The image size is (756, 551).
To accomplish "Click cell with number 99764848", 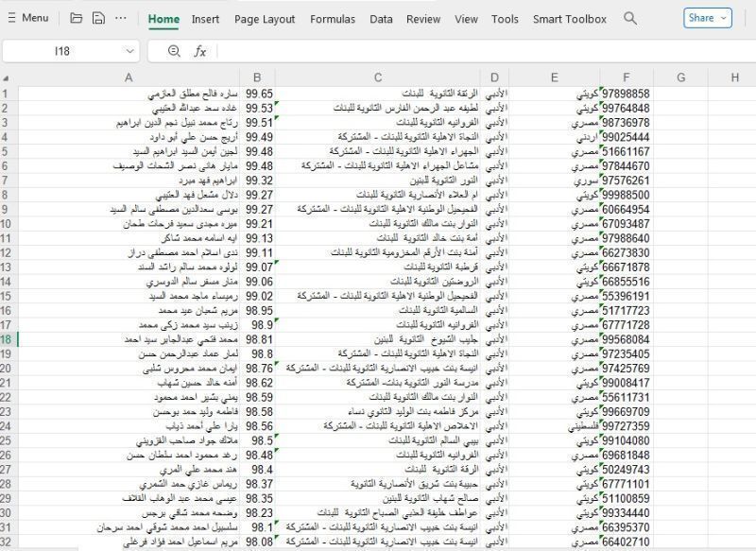I will pos(627,108).
